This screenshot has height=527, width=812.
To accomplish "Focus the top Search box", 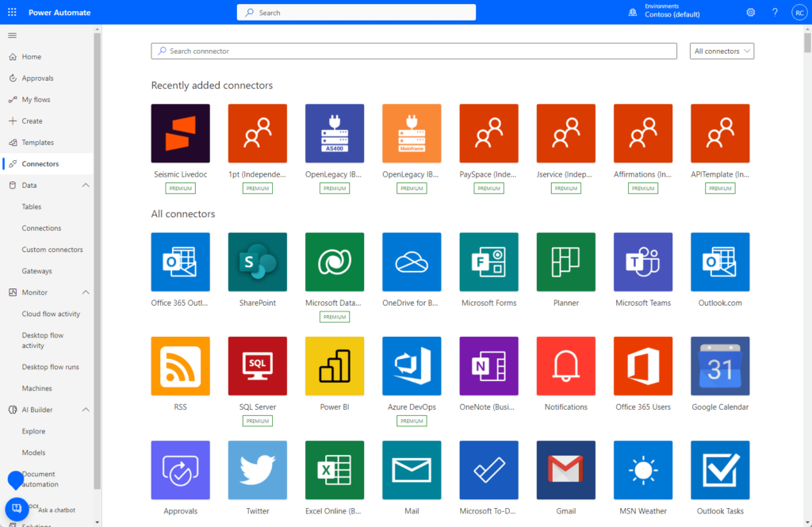I will pyautogui.click(x=356, y=13).
